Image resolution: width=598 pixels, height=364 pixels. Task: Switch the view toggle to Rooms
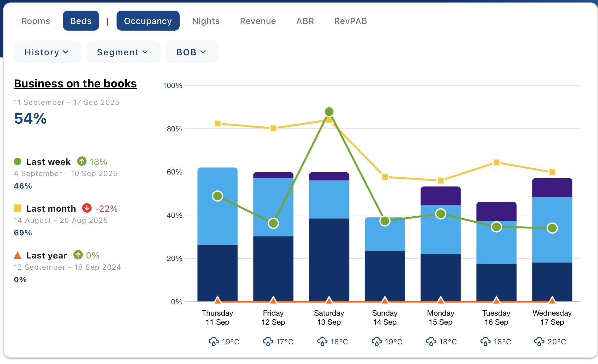(36, 21)
